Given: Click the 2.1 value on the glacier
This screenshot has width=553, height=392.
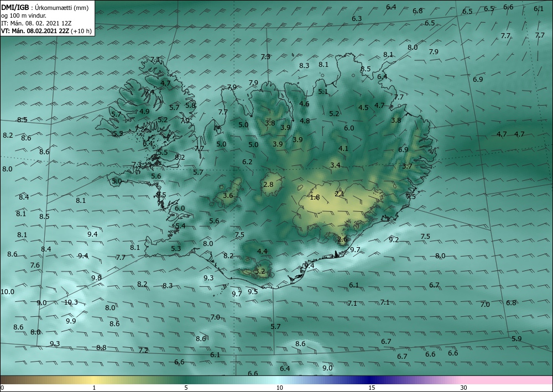Looking at the screenshot, I should tap(340, 194).
